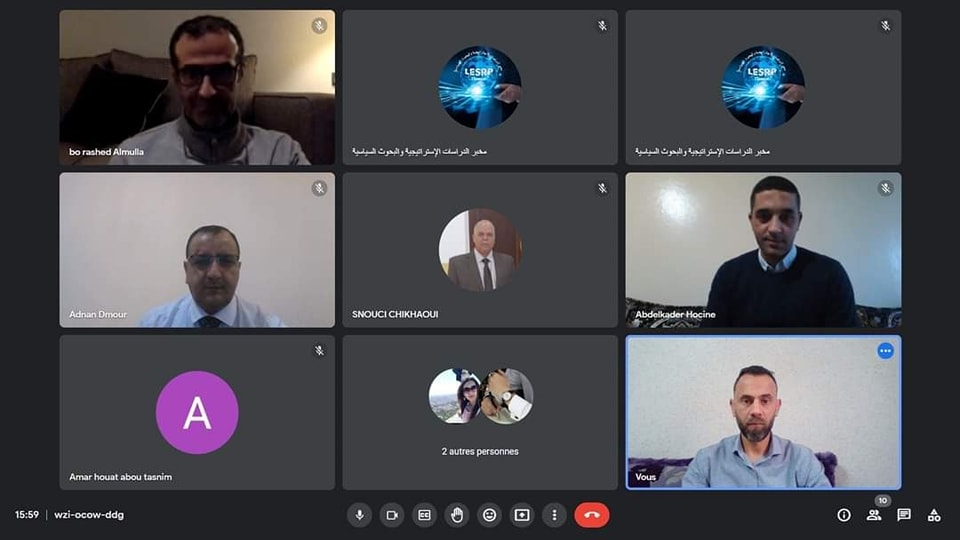Toggle the microphone button in the bottom bar
The width and height of the screenshot is (960, 540).
(x=359, y=515)
